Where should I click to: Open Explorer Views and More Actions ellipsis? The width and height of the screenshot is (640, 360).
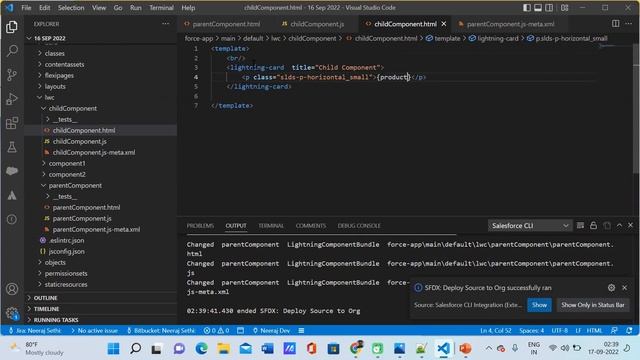coord(165,24)
